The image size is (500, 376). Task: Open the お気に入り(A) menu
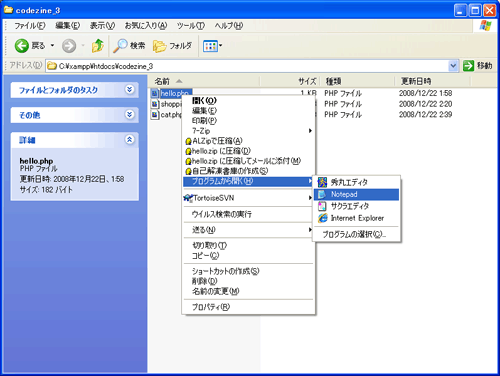[146, 26]
